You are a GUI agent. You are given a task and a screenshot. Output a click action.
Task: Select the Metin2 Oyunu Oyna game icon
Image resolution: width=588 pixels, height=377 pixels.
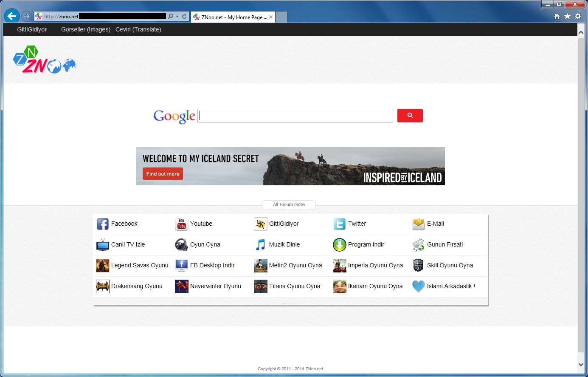[x=260, y=265]
